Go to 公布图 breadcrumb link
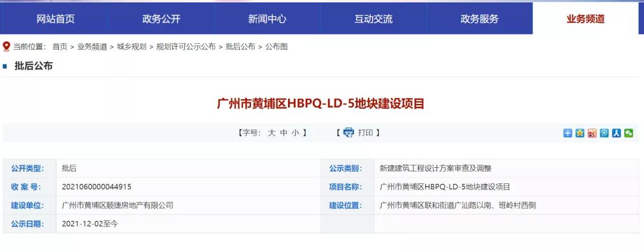644x252 pixels. point(277,47)
